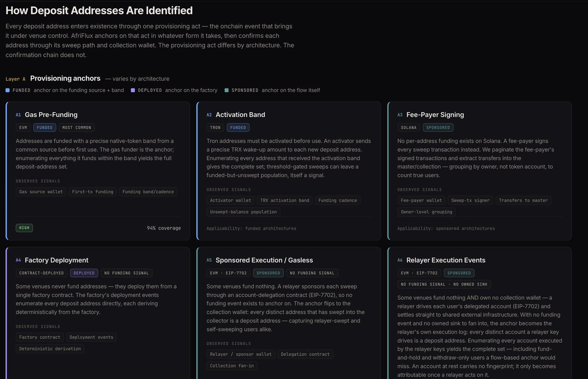Viewport: 588px width, 379px height.
Task: Click the A2 card index label
Action: tap(209, 115)
